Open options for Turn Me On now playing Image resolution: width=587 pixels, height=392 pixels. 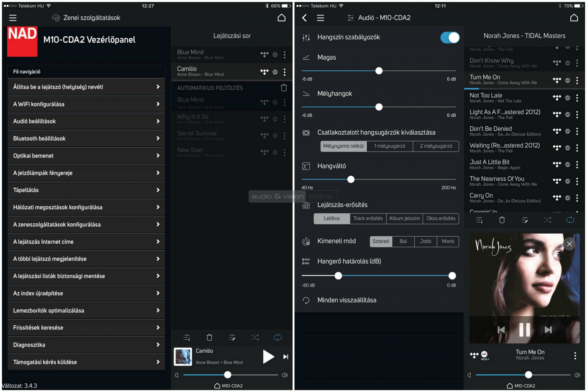point(575,355)
